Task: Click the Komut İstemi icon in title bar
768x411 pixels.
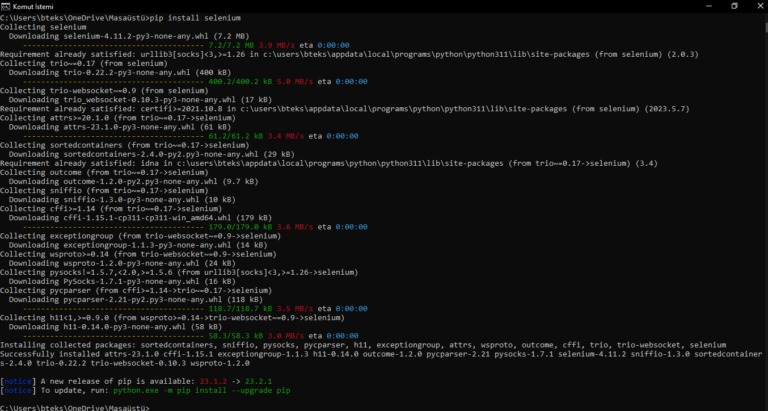Action: pos(7,6)
